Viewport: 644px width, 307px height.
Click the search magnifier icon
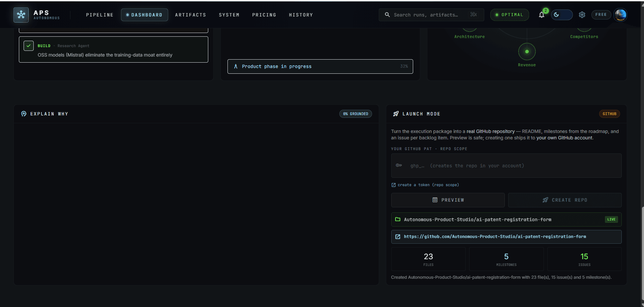[x=387, y=15]
